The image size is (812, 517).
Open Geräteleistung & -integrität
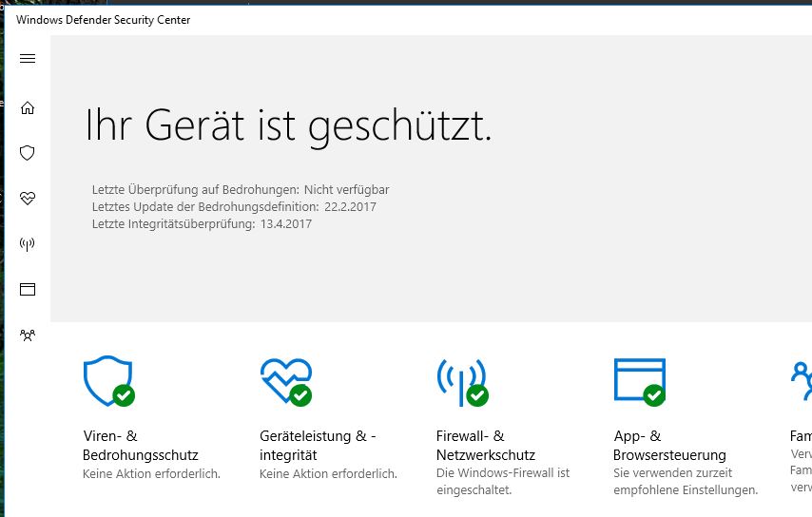pos(318,446)
